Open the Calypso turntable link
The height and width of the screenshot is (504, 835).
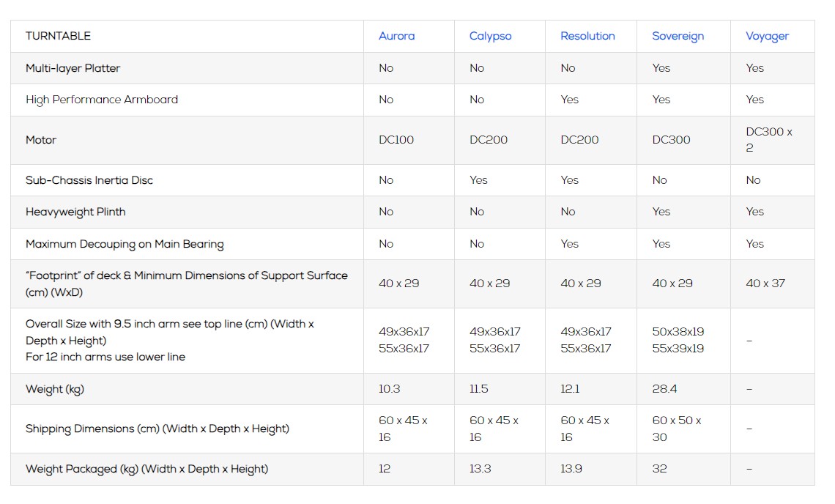490,36
